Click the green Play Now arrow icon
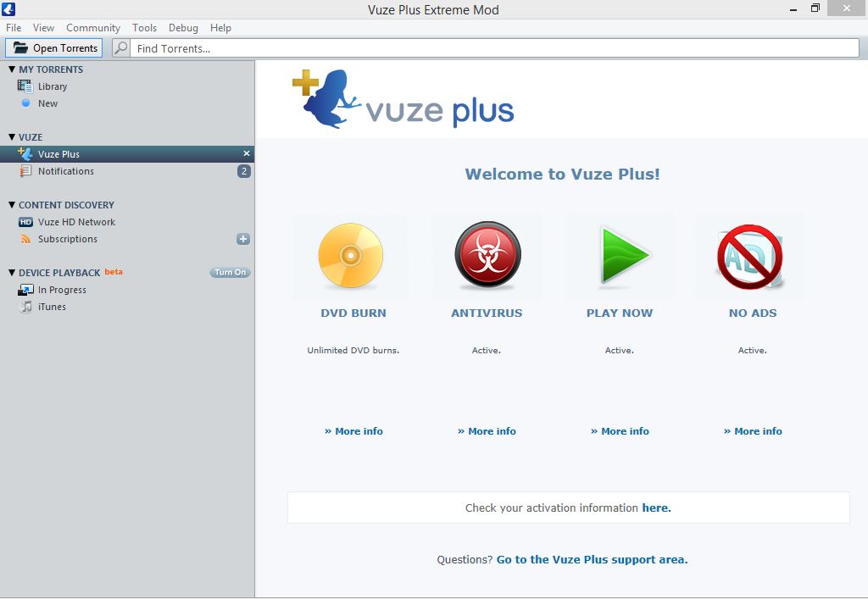Viewport: 868px width, 599px height. pyautogui.click(x=623, y=255)
